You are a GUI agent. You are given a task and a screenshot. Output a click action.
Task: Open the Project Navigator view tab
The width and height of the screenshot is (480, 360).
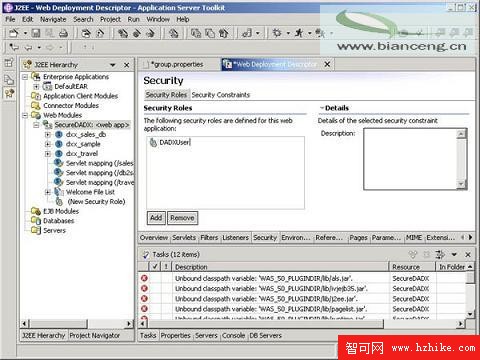pos(95,335)
